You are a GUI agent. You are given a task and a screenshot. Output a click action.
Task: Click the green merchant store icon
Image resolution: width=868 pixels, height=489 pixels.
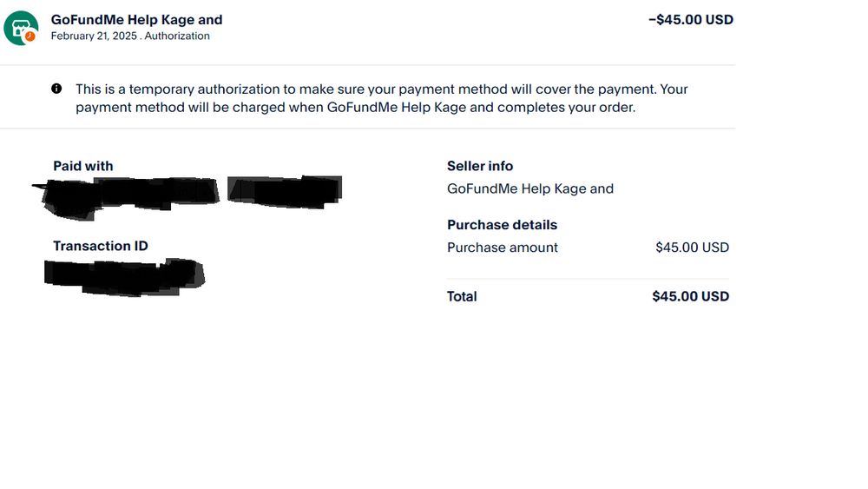coord(19,26)
